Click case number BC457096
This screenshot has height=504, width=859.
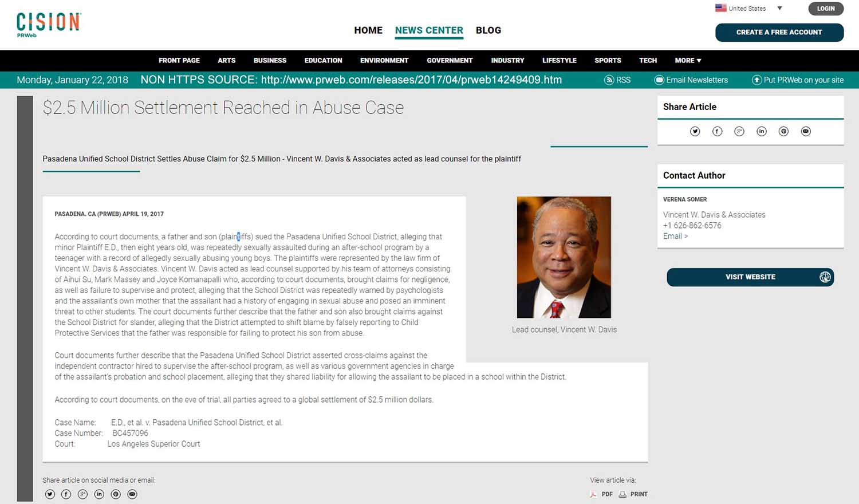tap(130, 433)
